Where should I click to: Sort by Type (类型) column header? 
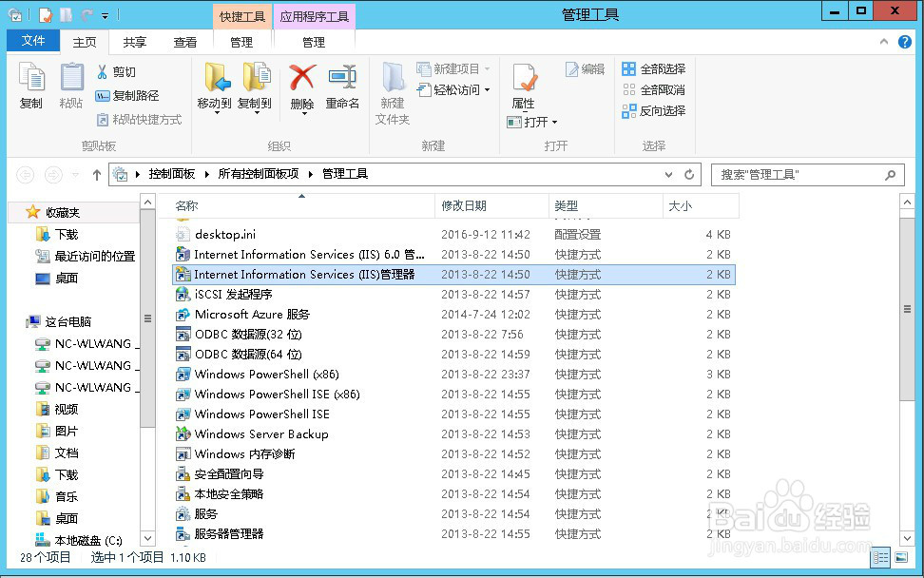(606, 205)
